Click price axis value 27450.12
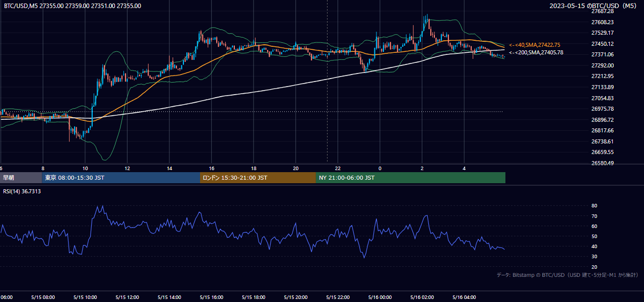 [602, 44]
